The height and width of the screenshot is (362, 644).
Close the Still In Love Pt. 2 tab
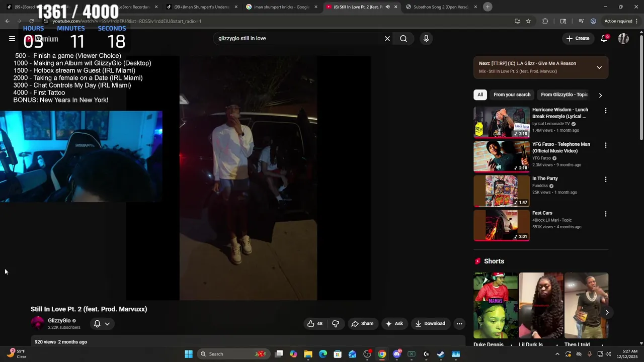pyautogui.click(x=396, y=7)
